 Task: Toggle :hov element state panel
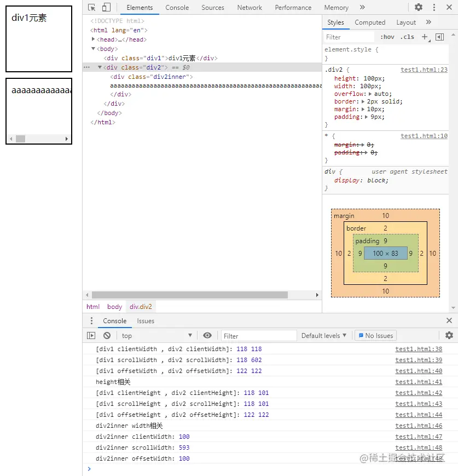pyautogui.click(x=387, y=37)
